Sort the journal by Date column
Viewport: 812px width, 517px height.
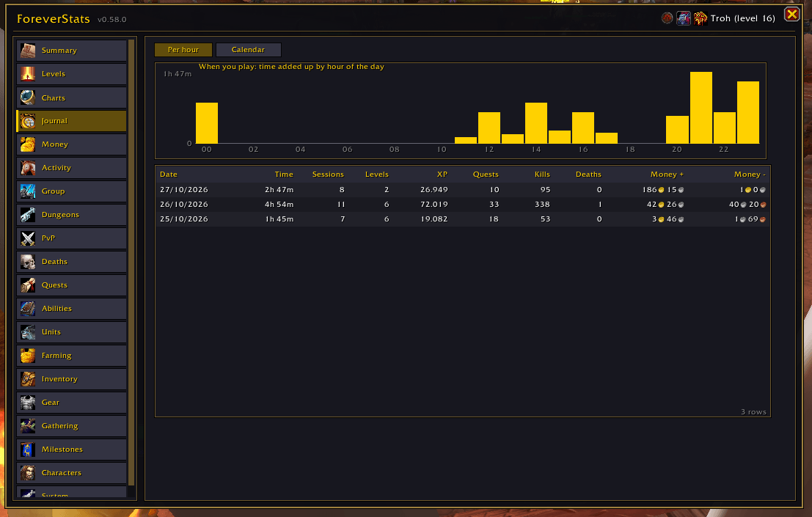point(169,175)
